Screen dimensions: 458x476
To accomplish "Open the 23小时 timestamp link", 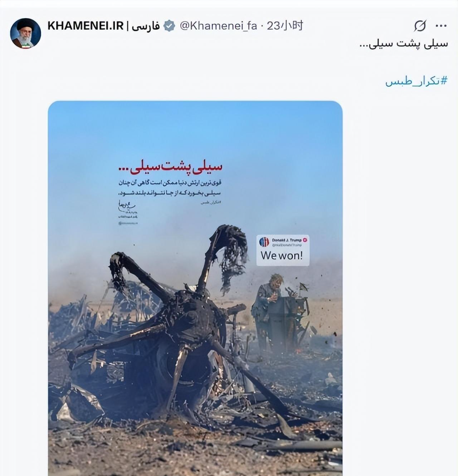I will coord(285,26).
